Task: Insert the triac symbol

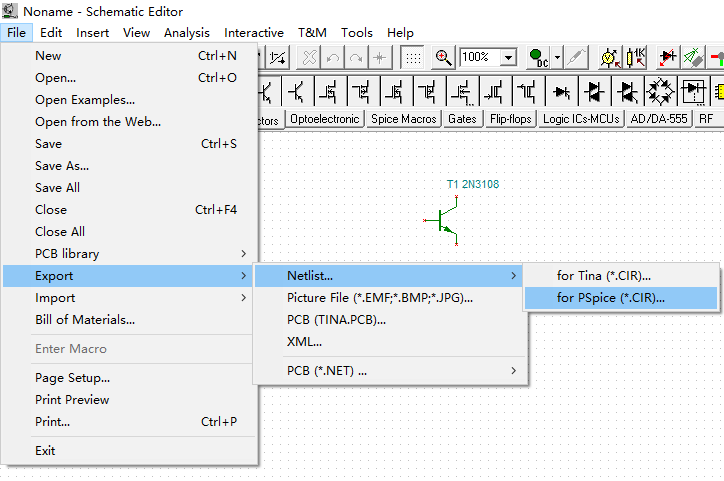Action: (x=627, y=91)
